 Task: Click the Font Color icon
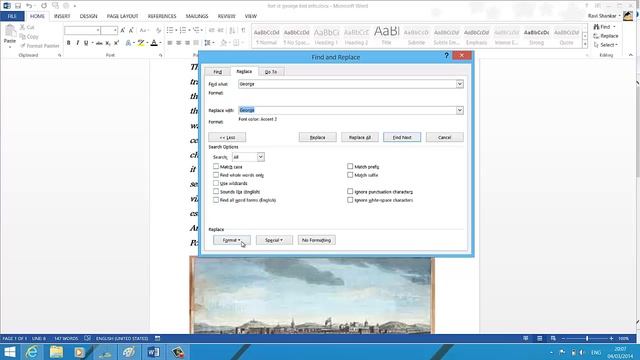[x=154, y=43]
